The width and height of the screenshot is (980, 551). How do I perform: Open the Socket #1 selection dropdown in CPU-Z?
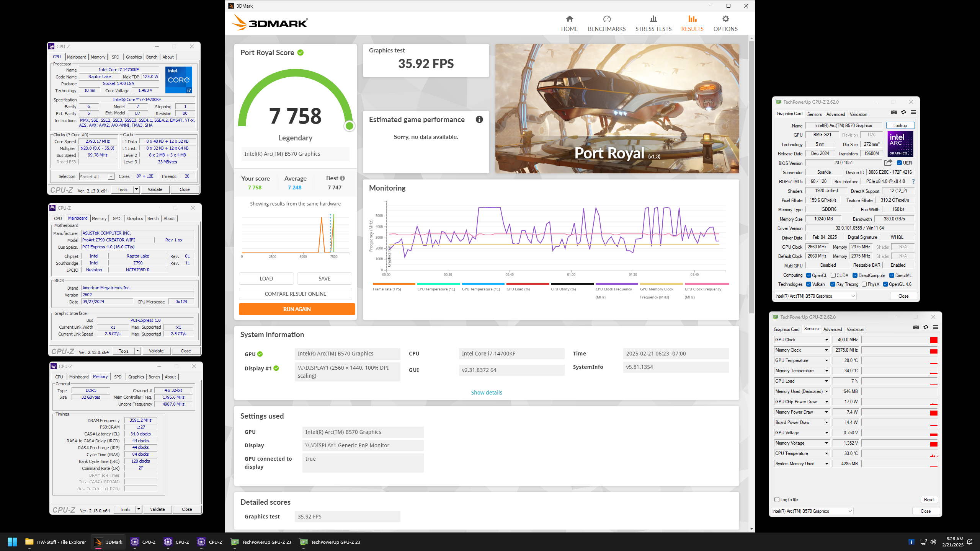[96, 176]
